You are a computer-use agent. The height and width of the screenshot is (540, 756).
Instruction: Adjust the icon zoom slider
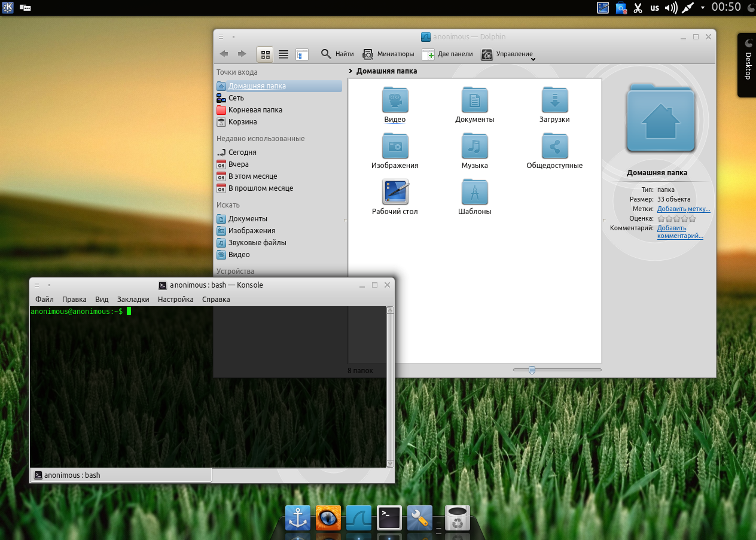coord(532,370)
